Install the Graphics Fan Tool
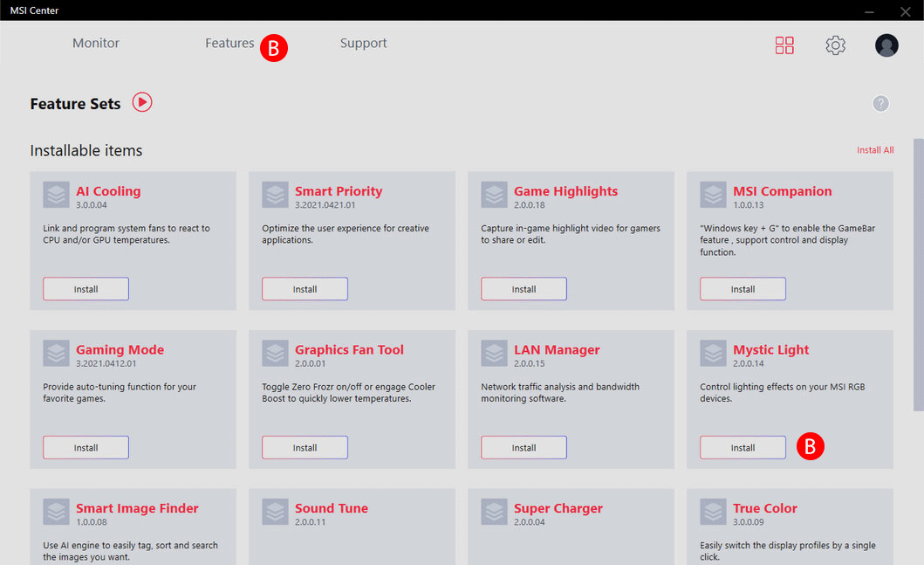The image size is (924, 565). [305, 448]
